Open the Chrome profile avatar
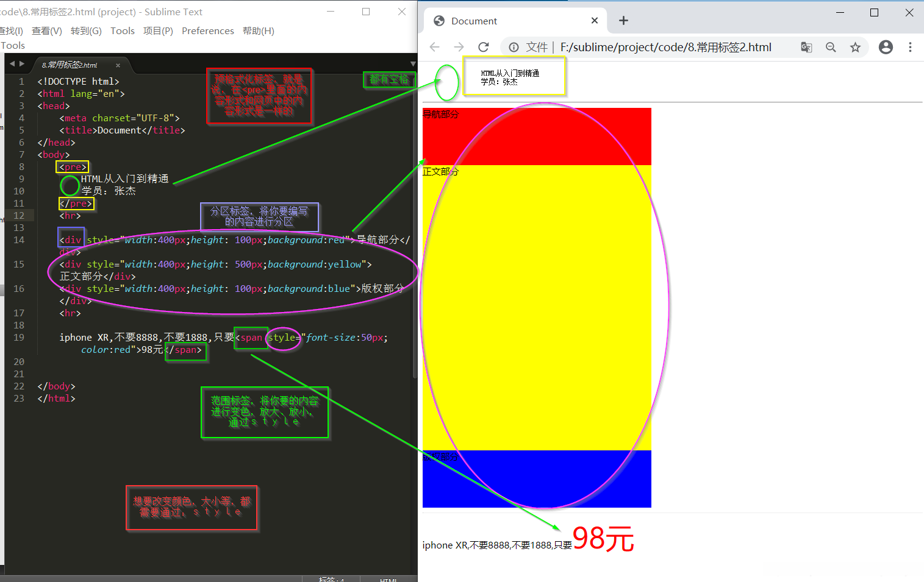 (886, 47)
